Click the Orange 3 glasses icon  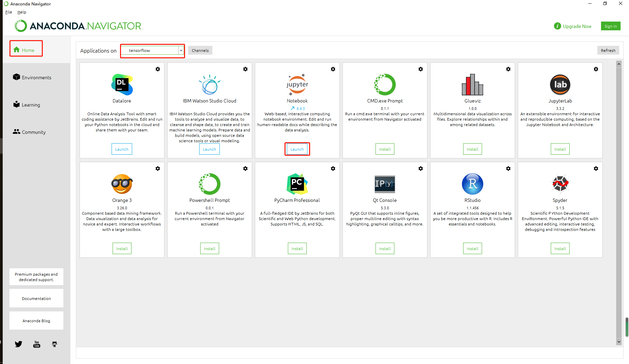click(x=122, y=184)
